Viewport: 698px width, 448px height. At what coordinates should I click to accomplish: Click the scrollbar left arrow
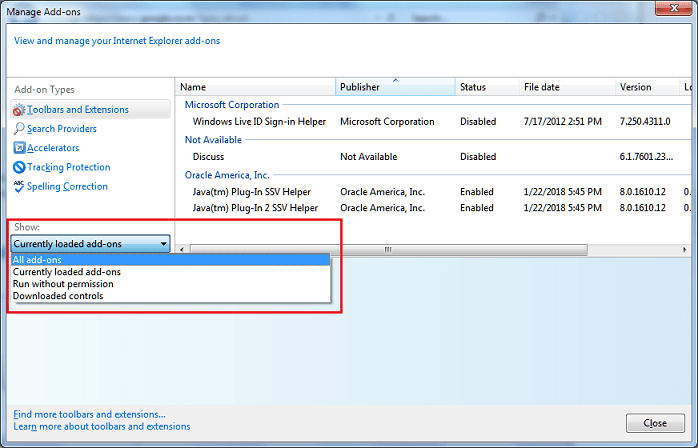(182, 250)
